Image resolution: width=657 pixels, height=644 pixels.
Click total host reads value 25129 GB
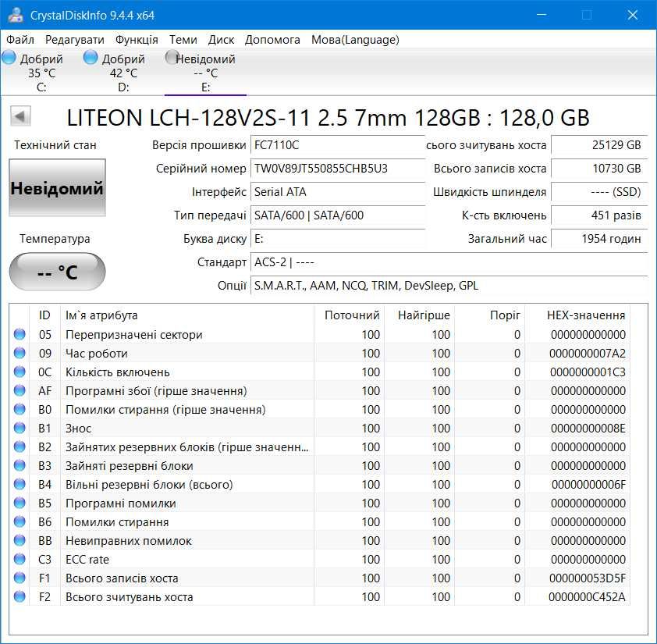(599, 145)
